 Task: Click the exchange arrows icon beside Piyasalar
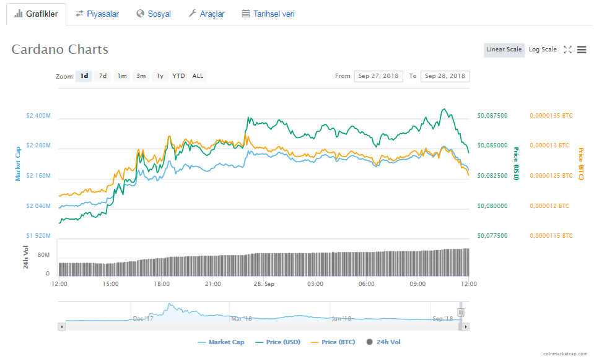79,14
